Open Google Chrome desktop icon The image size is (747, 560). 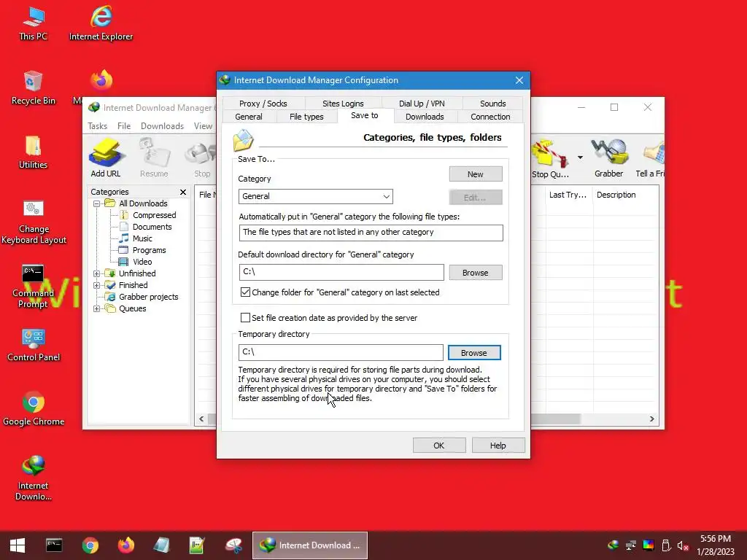34,409
